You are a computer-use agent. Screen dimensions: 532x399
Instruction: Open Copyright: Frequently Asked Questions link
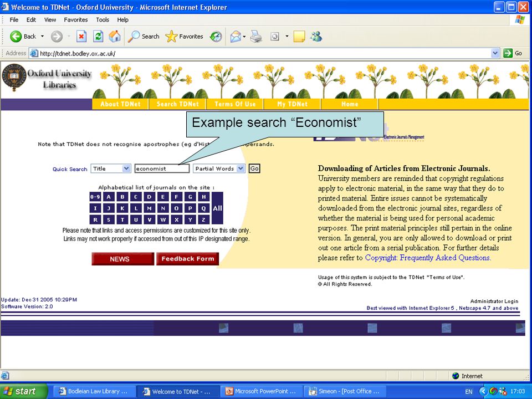tap(428, 258)
